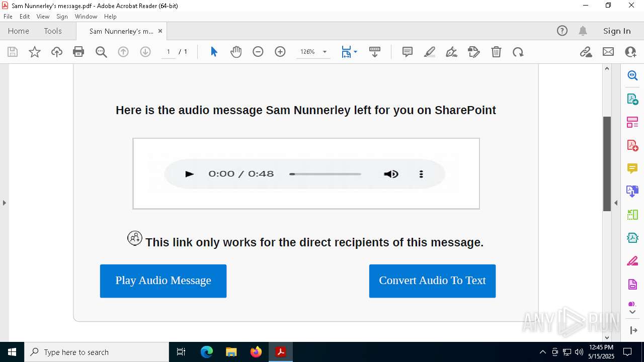Open Search tools in the right pane
The width and height of the screenshot is (644, 362).
pyautogui.click(x=632, y=75)
